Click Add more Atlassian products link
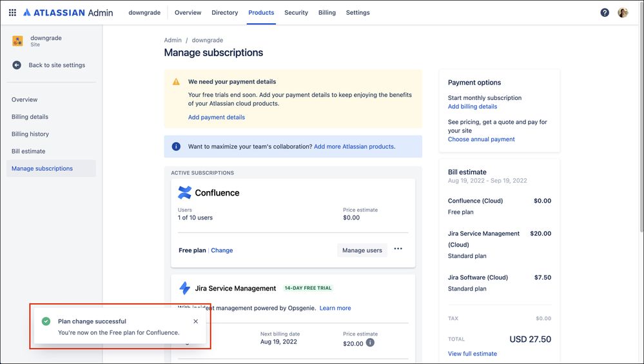 354,147
